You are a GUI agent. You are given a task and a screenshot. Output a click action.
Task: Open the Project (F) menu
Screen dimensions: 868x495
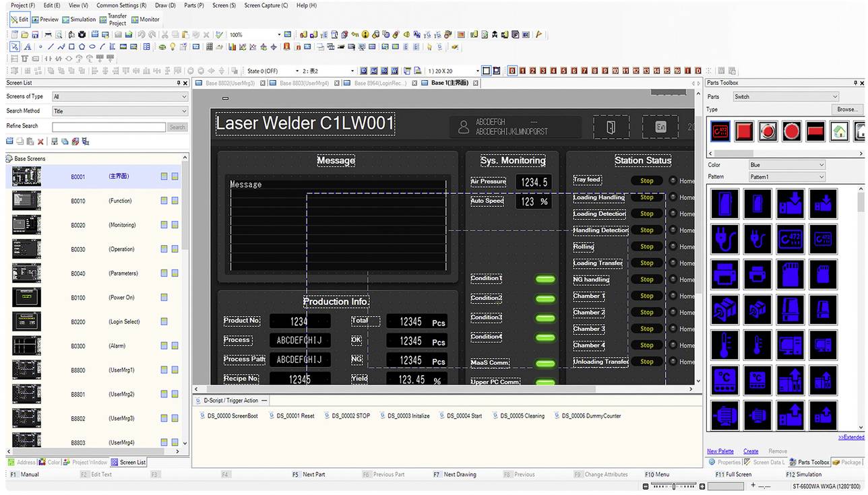[23, 5]
